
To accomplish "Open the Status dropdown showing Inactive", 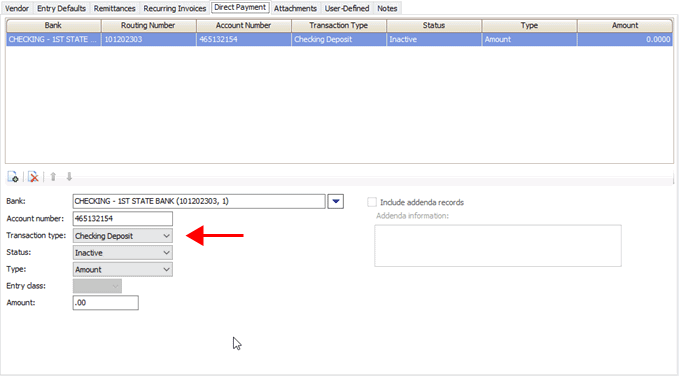I will [x=123, y=253].
